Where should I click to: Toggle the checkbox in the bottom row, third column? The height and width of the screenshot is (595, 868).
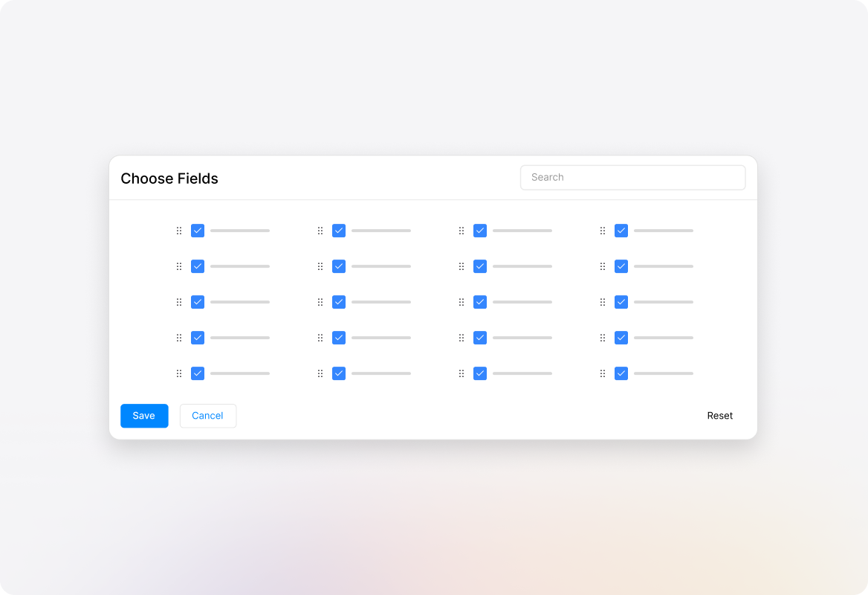(x=480, y=373)
